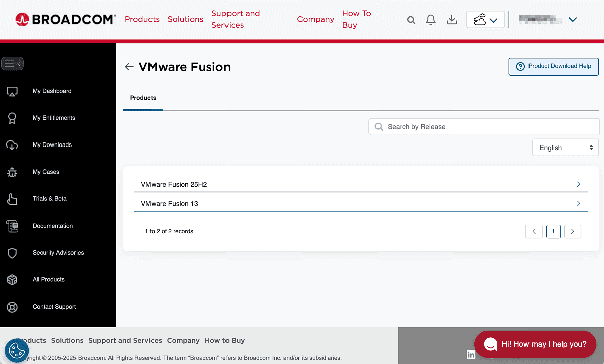
Task: Open the notifications bell icon
Action: 431,20
